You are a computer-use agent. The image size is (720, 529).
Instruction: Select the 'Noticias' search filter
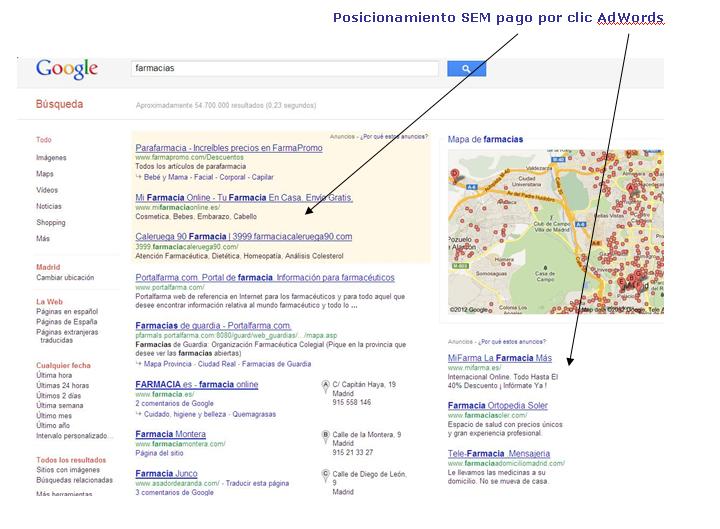click(x=49, y=206)
